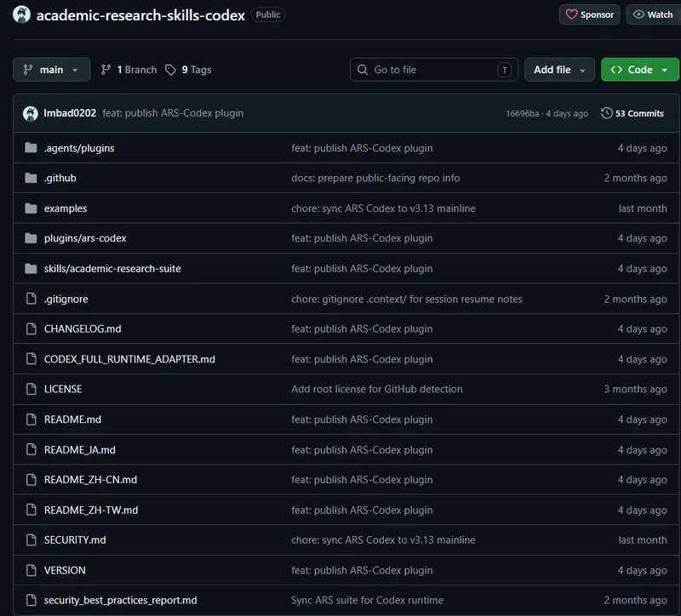The height and width of the screenshot is (616, 681).
Task: Click the file icon for LICENSE
Action: coord(31,389)
